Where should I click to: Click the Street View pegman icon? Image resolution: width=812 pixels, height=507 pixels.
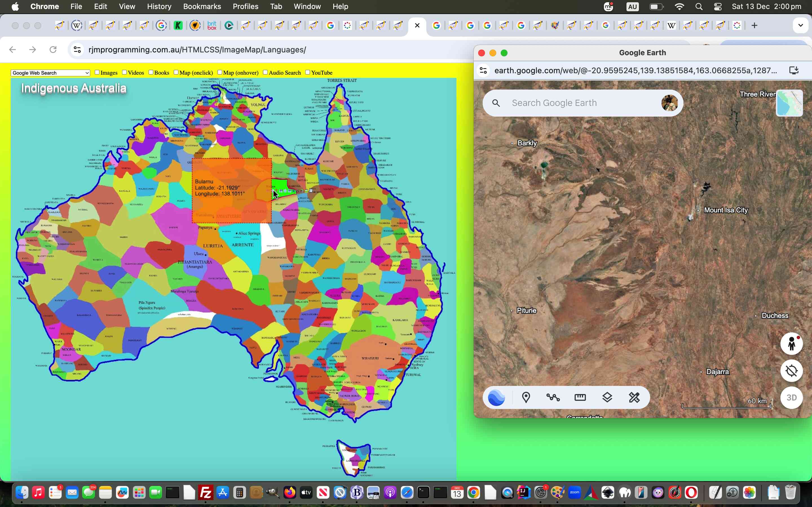click(791, 344)
